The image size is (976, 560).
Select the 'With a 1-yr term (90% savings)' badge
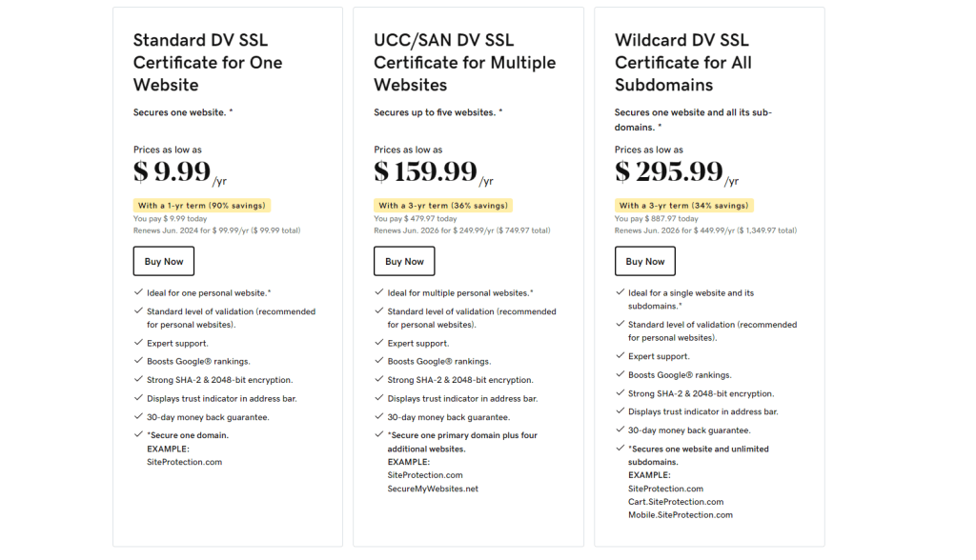pos(202,206)
